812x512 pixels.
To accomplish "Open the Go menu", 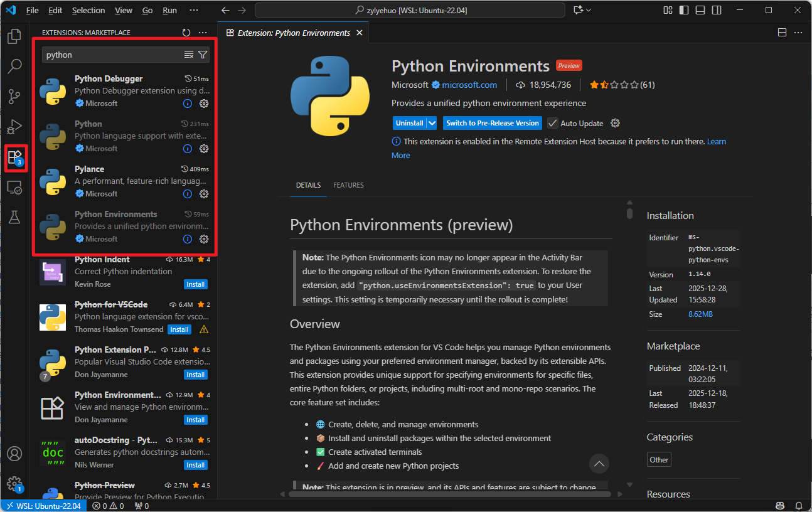I will (x=147, y=11).
